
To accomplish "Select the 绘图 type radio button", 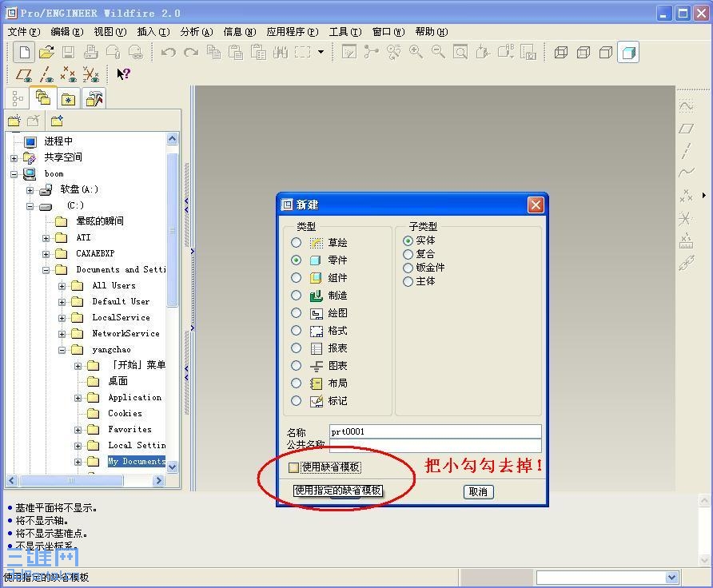I will 296,312.
